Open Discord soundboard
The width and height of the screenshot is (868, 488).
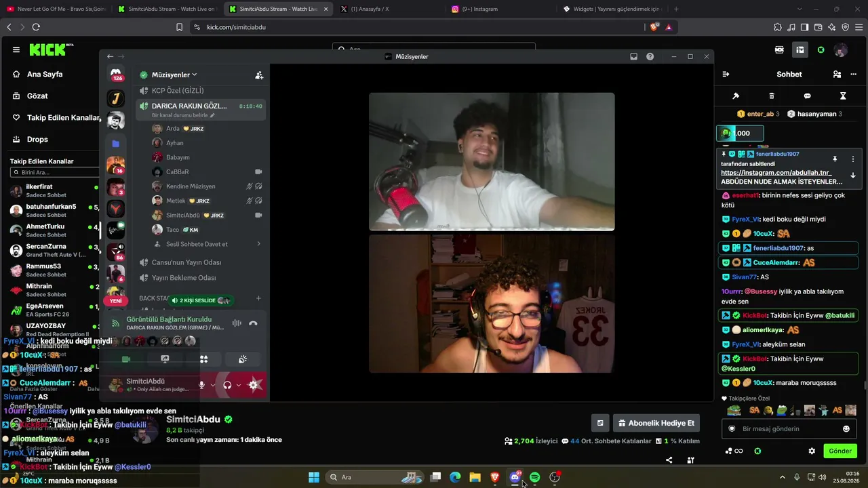click(x=243, y=359)
